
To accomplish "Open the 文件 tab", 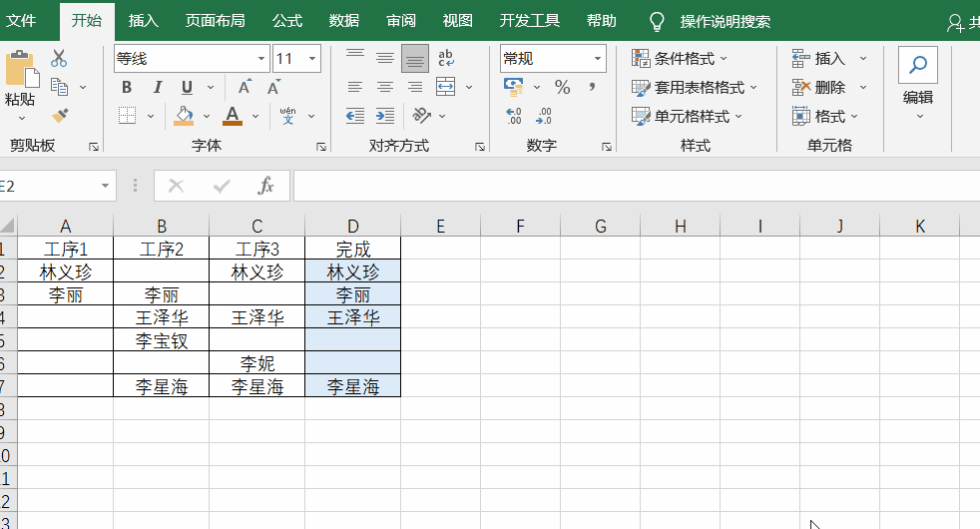I will pyautogui.click(x=21, y=21).
